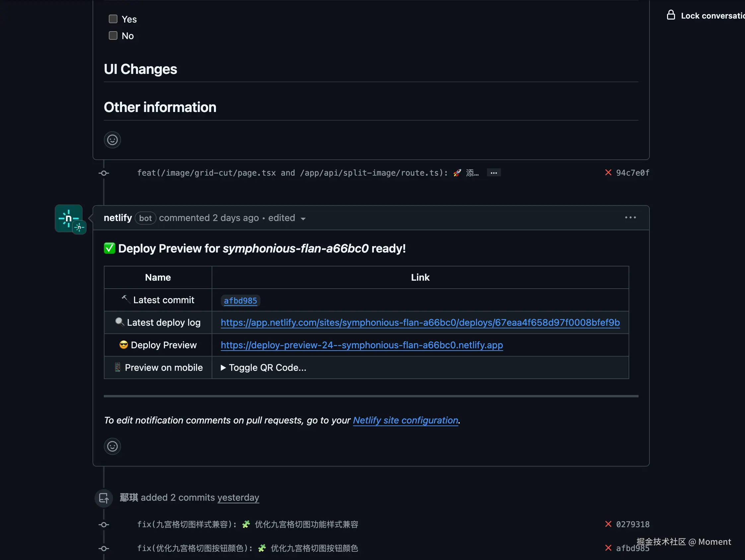
Task: Open Netlify site configuration link
Action: (406, 420)
